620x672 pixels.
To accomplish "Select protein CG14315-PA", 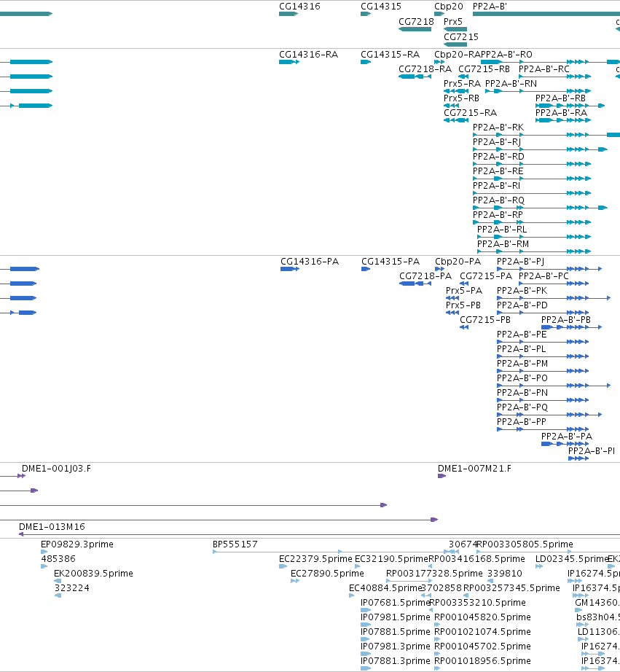I will tap(391, 262).
